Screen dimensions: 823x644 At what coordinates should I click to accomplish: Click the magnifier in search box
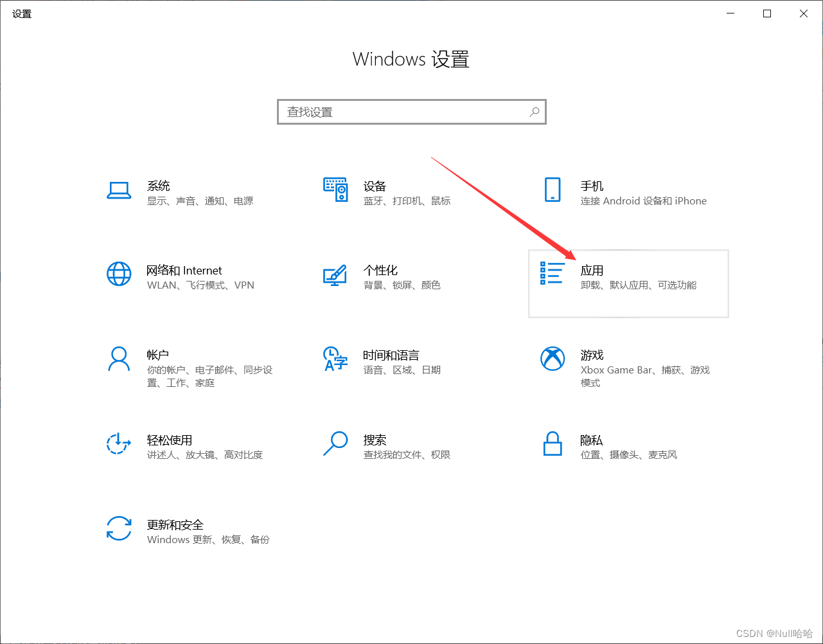[535, 112]
